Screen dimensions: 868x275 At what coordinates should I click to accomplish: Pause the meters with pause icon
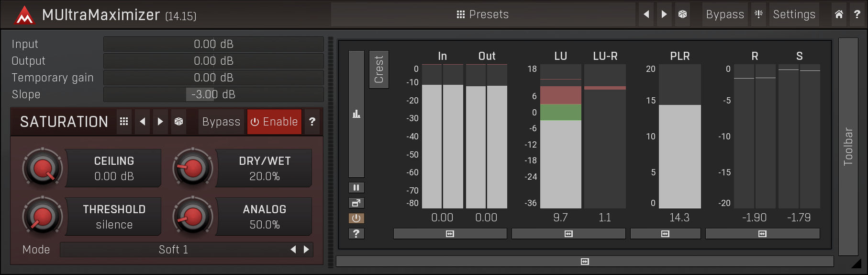(356, 187)
